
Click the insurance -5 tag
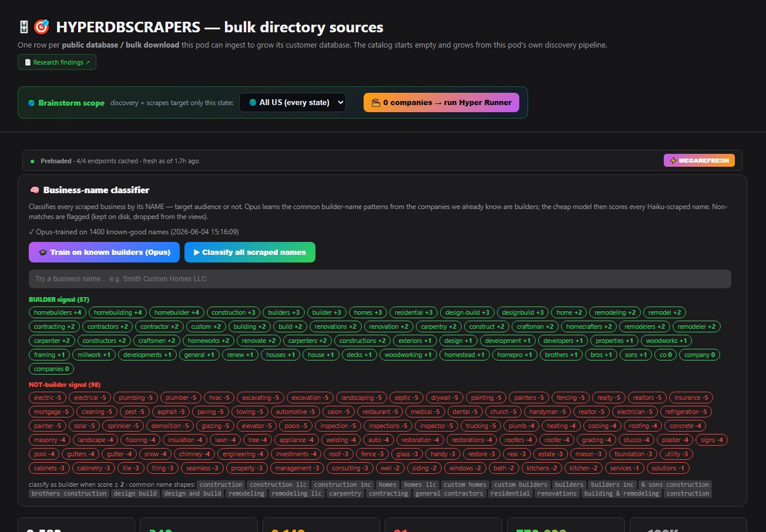click(691, 398)
